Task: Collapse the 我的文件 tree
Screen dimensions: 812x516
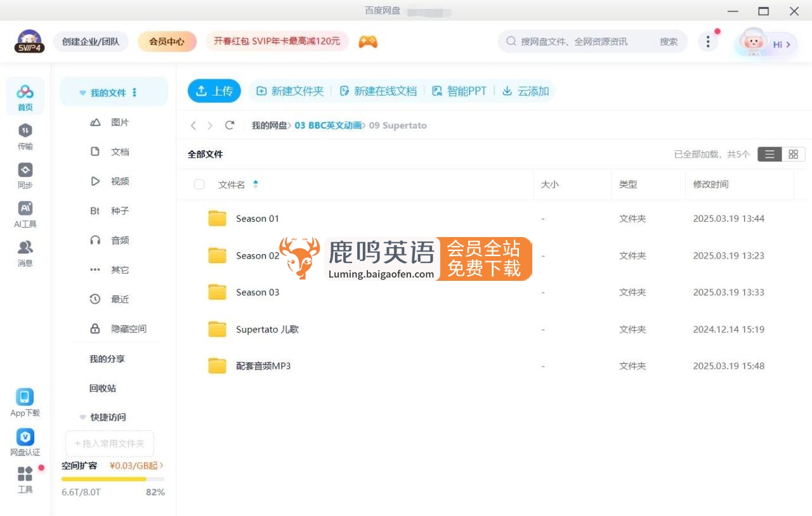Action: click(82, 92)
